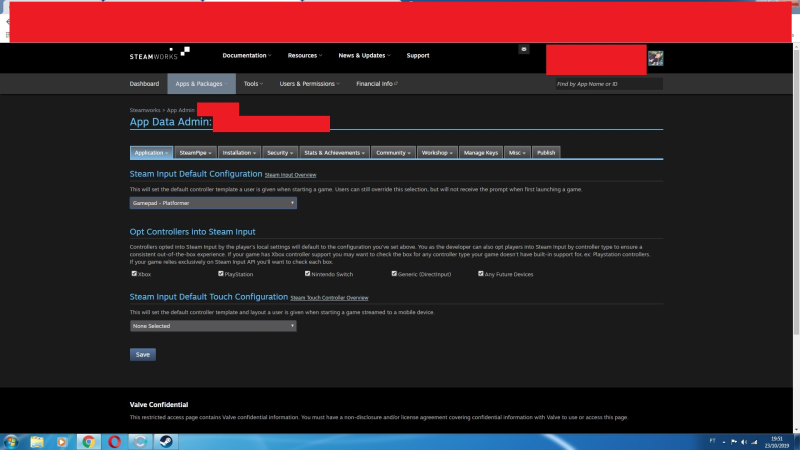Screen dimensions: 800x450
Task: Expand the Documentation menu
Action: 246,55
